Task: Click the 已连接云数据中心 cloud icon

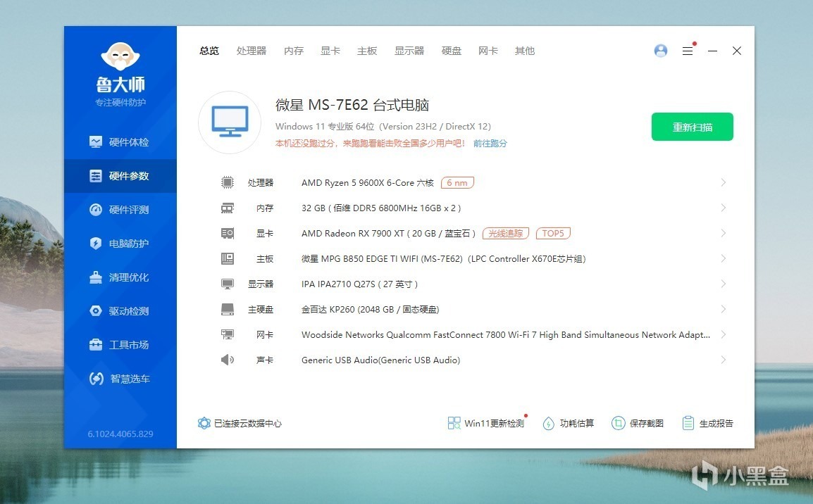Action: click(x=204, y=423)
